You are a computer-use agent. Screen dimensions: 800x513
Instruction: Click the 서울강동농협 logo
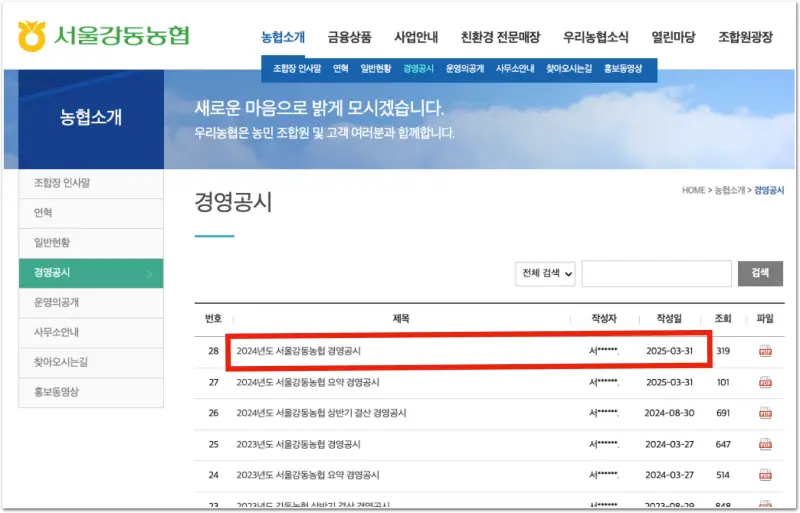(104, 36)
